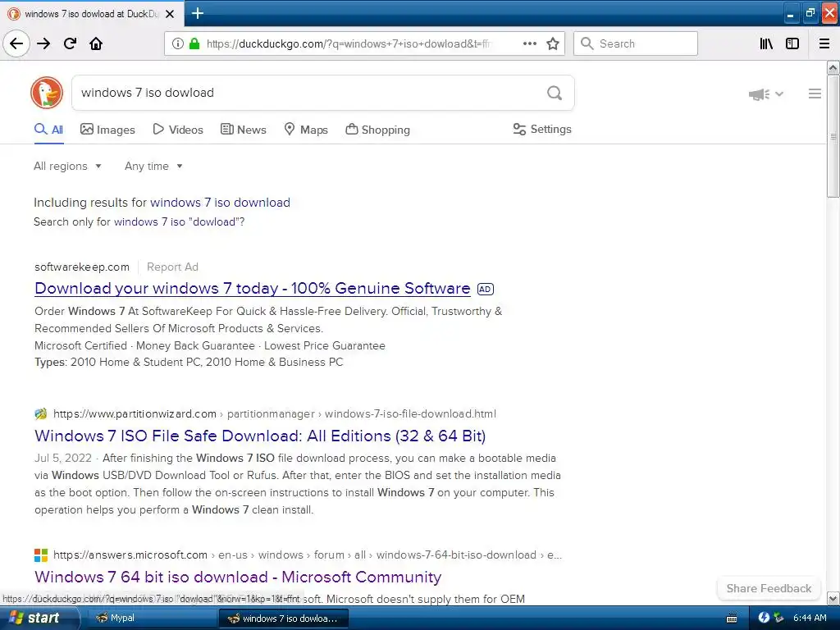The height and width of the screenshot is (630, 840).
Task: Click the browser forward arrow
Action: (x=43, y=43)
